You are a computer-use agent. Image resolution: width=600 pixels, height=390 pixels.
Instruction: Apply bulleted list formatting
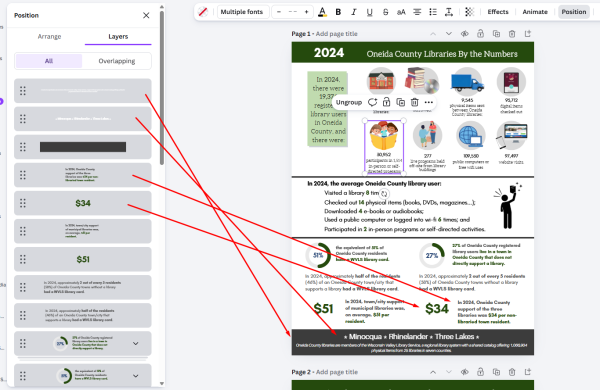pyautogui.click(x=433, y=12)
